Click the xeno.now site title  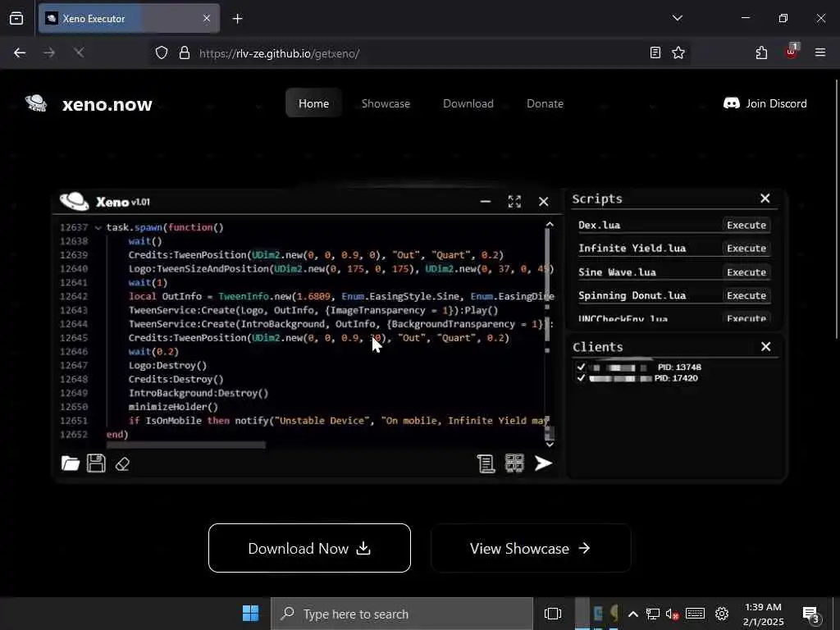(107, 104)
